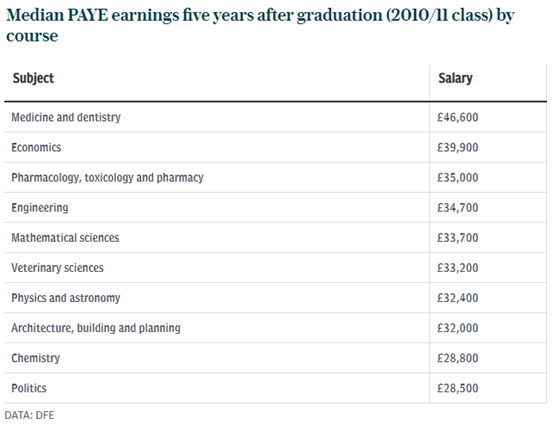Click the Mathematical sciences entry

point(65,237)
